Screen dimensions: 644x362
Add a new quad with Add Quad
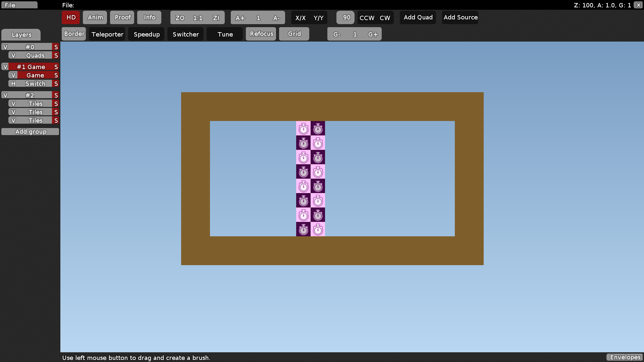[418, 17]
